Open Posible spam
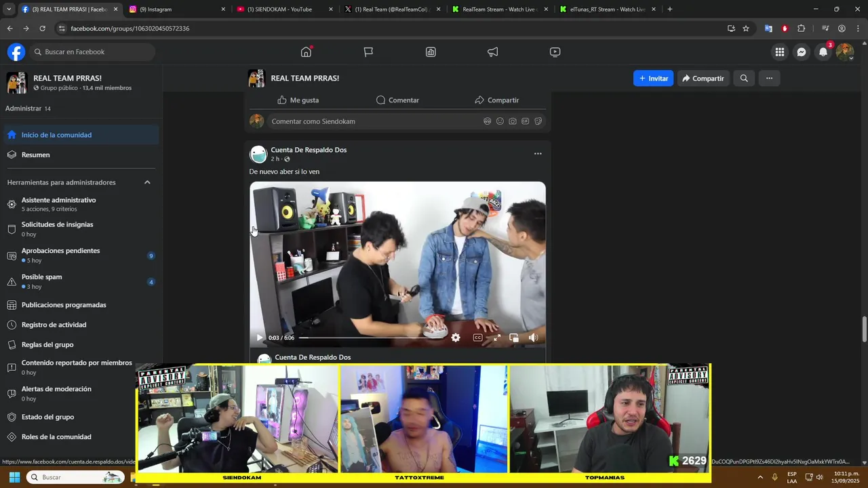This screenshot has height=488, width=868. click(x=81, y=281)
